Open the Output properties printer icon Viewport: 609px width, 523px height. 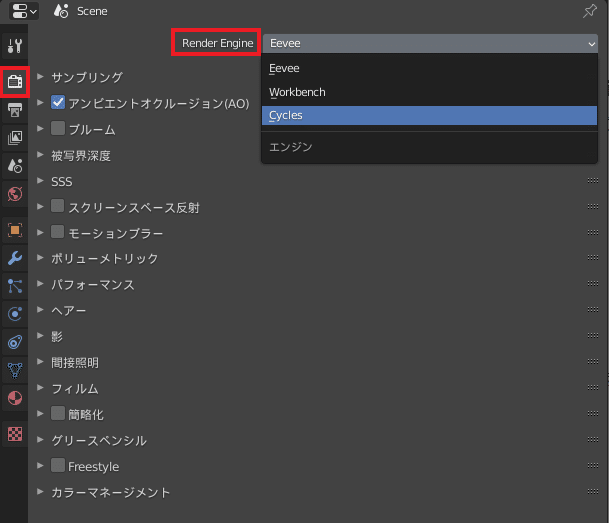click(15, 110)
